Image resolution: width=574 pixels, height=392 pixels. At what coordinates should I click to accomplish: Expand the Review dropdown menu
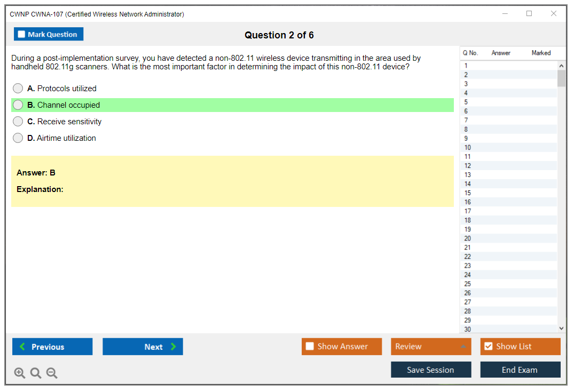point(463,347)
